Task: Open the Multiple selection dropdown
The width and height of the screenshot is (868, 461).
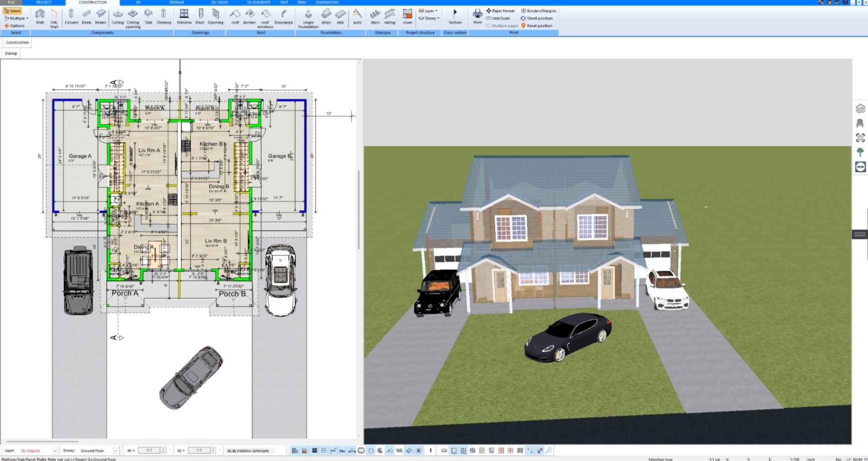Action: (16, 18)
